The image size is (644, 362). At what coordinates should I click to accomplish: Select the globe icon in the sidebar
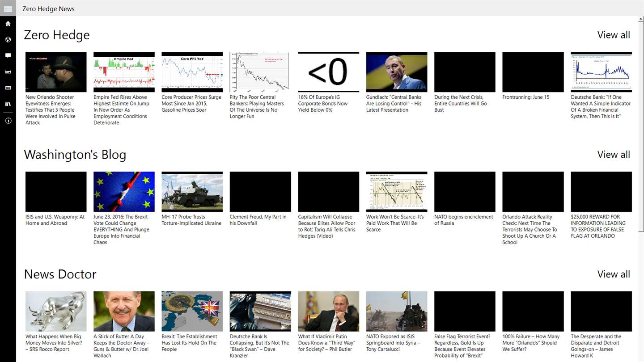8,40
